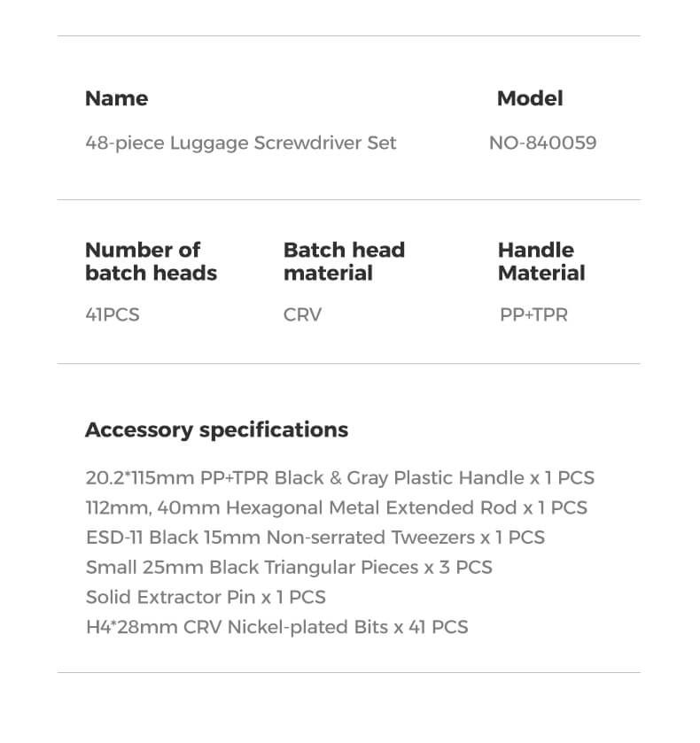This screenshot has width=700, height=743.
Task: Click the ESD-11 Non-serrated Tweezers line
Action: (315, 538)
